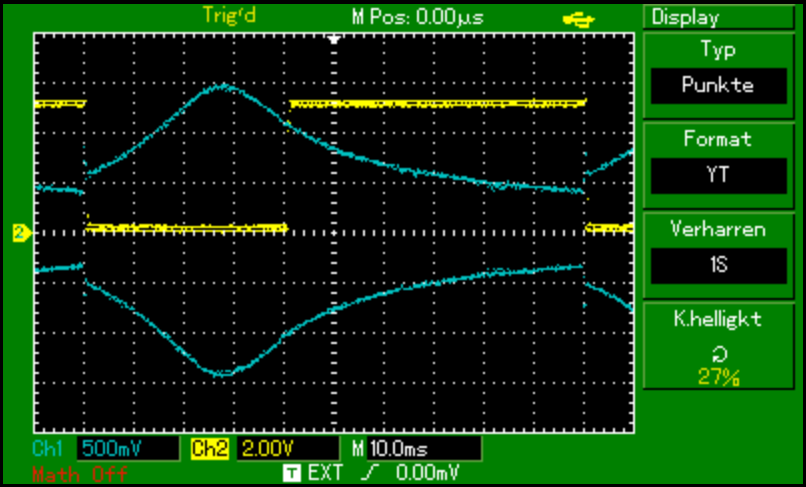Click the T trigger indicator icon
Image resolution: width=806 pixels, height=487 pixels.
[x=291, y=470]
